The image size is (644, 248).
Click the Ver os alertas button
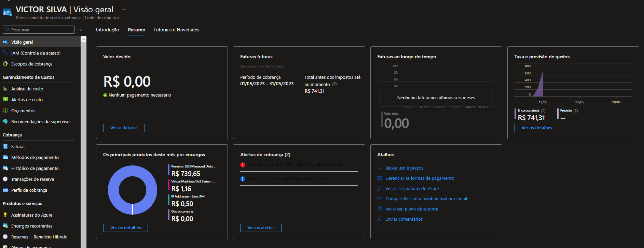click(x=261, y=228)
